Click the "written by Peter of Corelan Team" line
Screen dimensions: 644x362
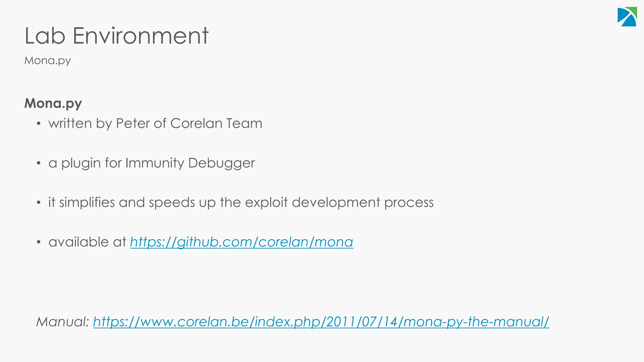coord(155,123)
